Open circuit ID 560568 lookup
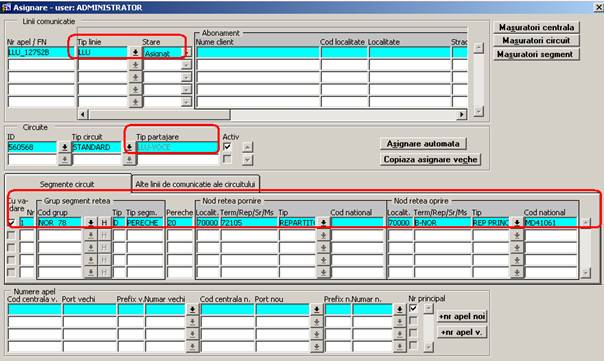Screen dimensions: 604x361 pos(64,147)
